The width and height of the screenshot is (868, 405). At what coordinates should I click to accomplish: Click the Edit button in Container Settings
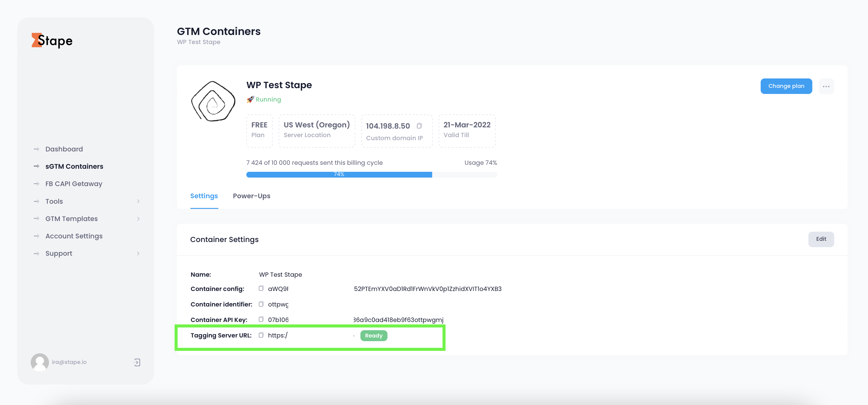(821, 239)
